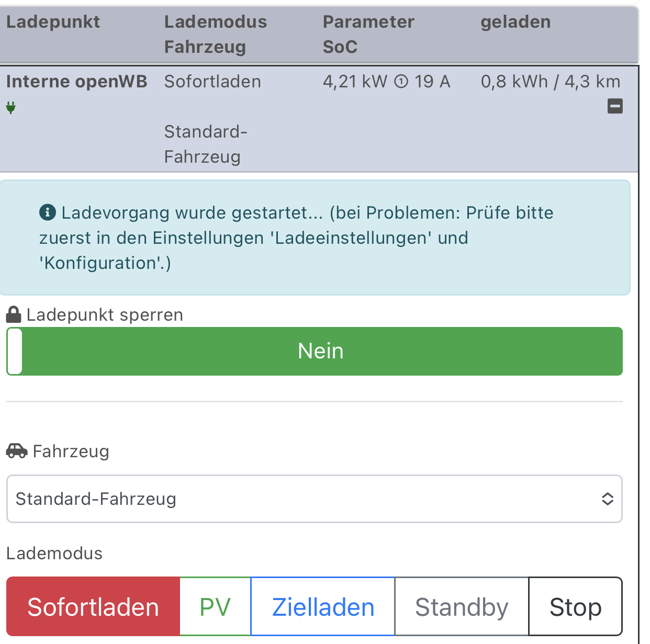Select Sofortladen charging mode
Image resolution: width=650 pixels, height=644 pixels.
click(93, 607)
